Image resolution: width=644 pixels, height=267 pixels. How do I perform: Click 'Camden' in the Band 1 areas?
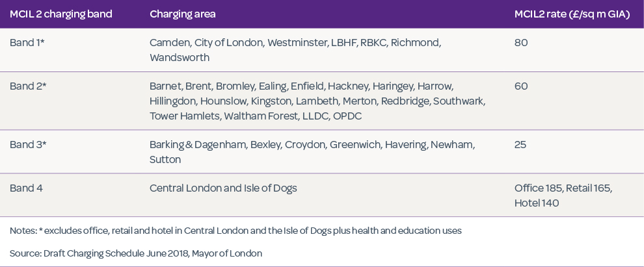[x=168, y=43]
